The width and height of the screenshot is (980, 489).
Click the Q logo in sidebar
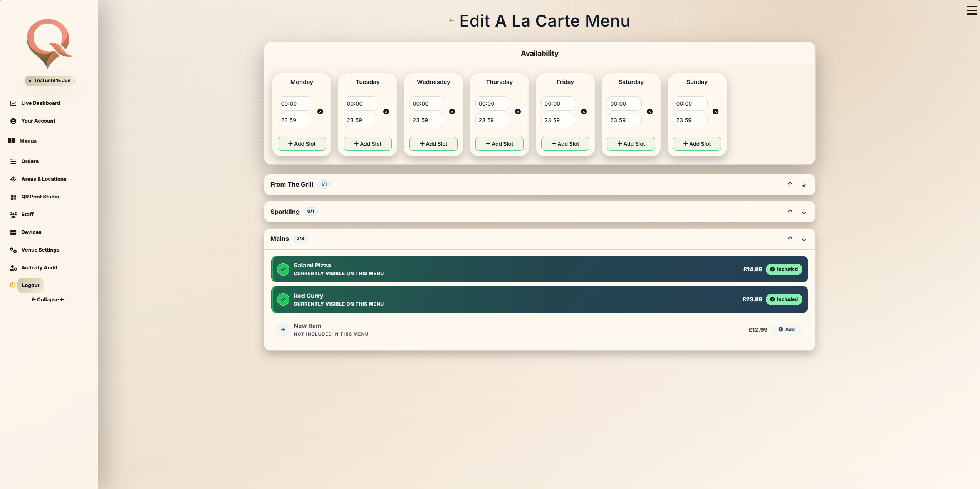coord(49,44)
